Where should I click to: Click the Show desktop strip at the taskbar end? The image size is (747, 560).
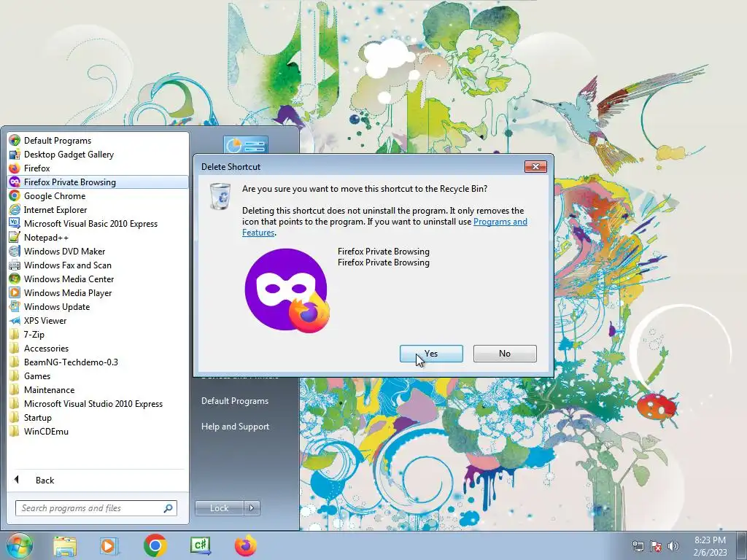(x=742, y=545)
